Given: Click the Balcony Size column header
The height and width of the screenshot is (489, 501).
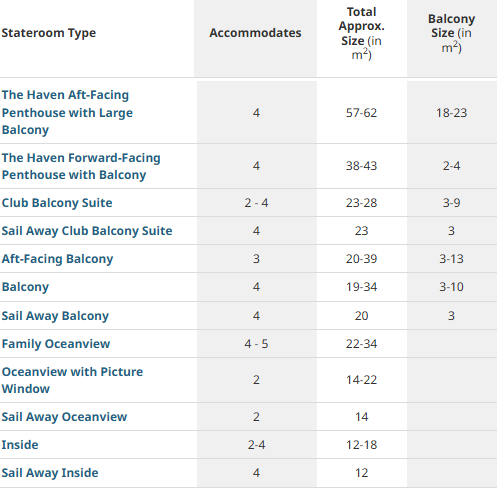Looking at the screenshot, I should pos(452,33).
